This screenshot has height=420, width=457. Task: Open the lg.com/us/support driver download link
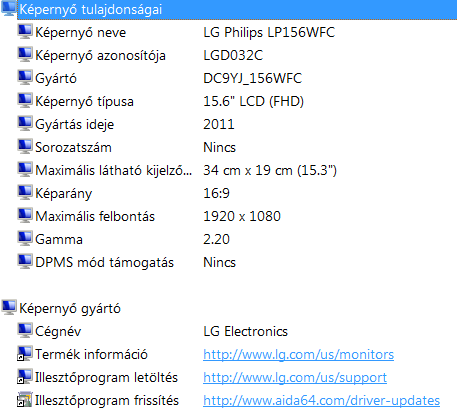[x=295, y=377]
